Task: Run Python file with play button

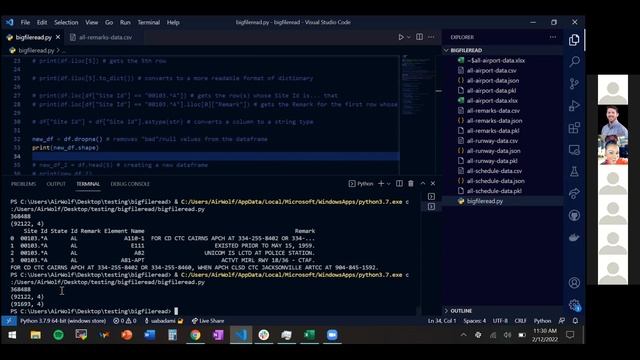Action: coord(401,37)
